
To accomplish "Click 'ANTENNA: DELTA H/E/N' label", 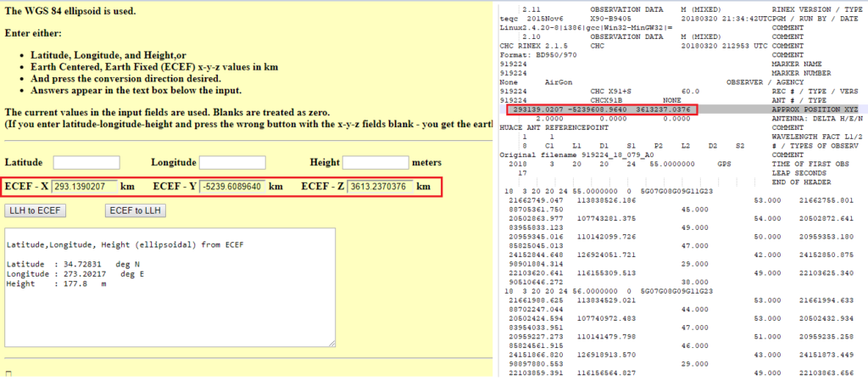I will 816,119.
